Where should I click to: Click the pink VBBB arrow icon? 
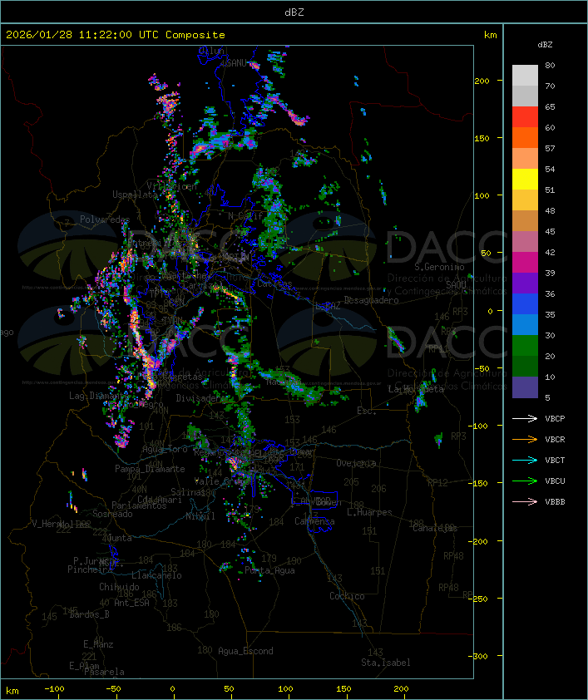(x=525, y=502)
